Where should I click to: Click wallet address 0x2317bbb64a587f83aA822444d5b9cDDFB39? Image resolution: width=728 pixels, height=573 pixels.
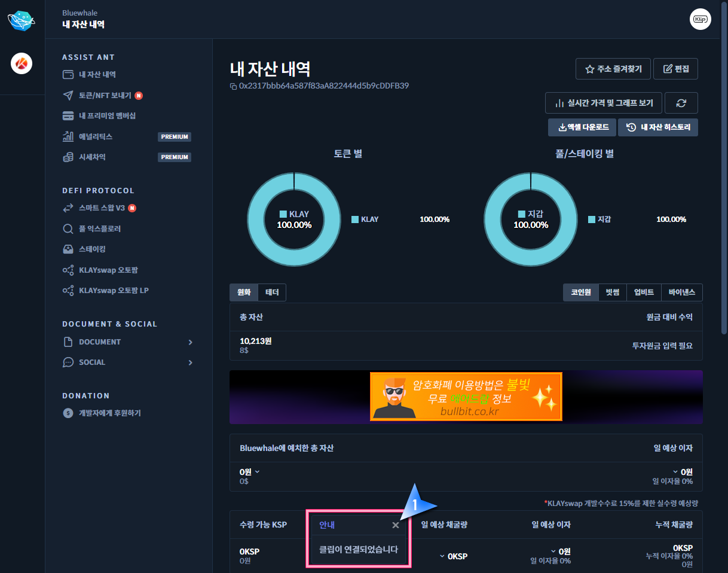[324, 86]
